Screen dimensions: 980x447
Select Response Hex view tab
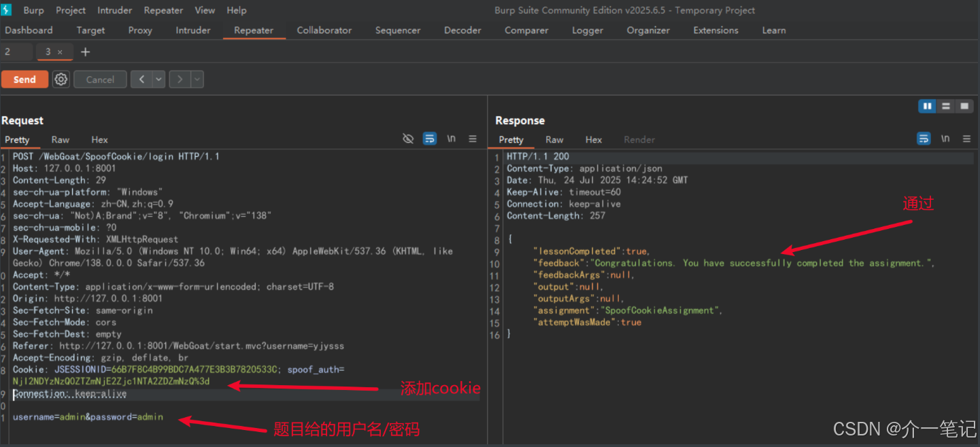tap(594, 139)
